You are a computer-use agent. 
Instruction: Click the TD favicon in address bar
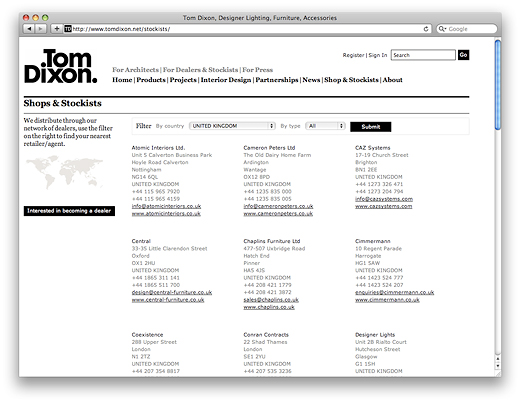pos(68,29)
